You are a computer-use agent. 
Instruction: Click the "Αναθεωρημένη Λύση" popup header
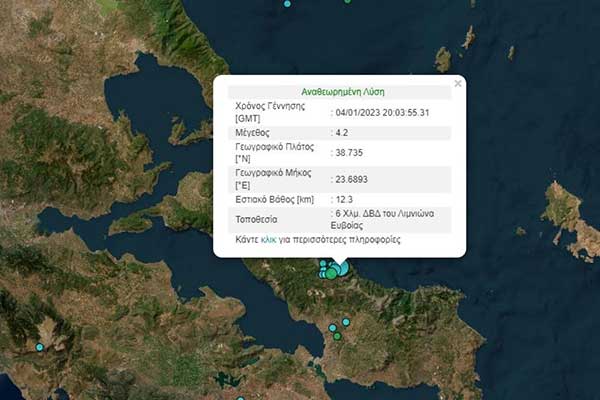pyautogui.click(x=339, y=91)
